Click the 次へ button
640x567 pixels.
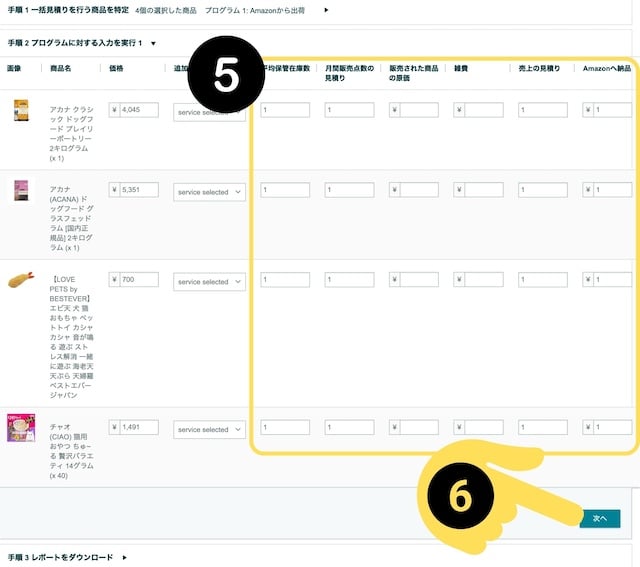coord(599,518)
